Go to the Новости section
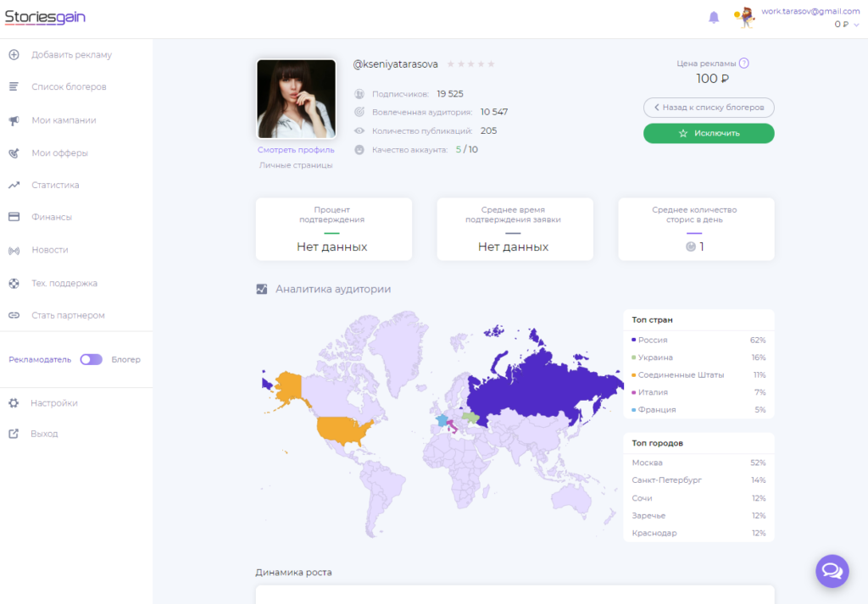This screenshot has width=868, height=604. pyautogui.click(x=49, y=250)
